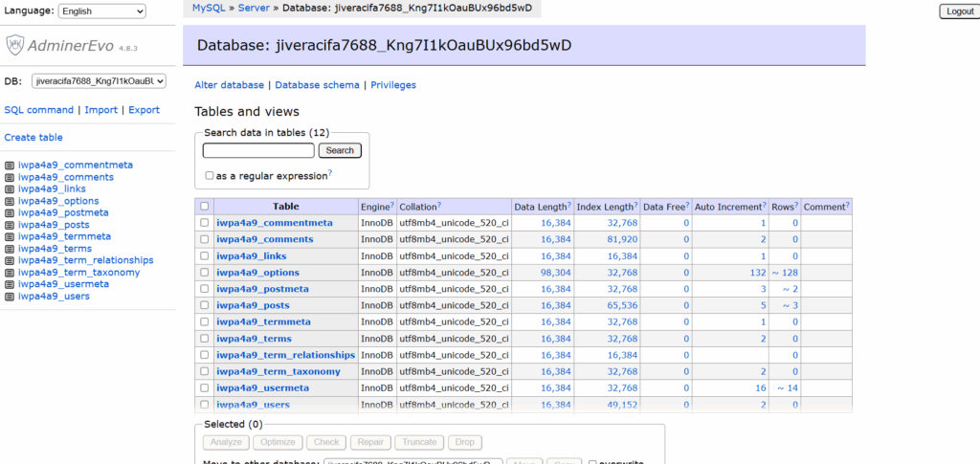Click ~ 128 rows count for iwpa4a9_options
This screenshot has height=464, width=980.
[x=785, y=273]
